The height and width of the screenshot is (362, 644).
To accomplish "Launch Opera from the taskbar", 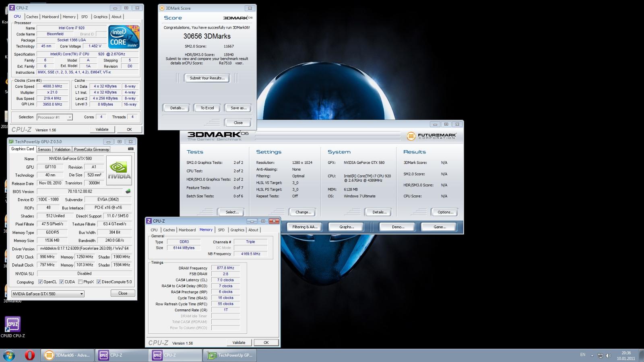I will point(30,355).
